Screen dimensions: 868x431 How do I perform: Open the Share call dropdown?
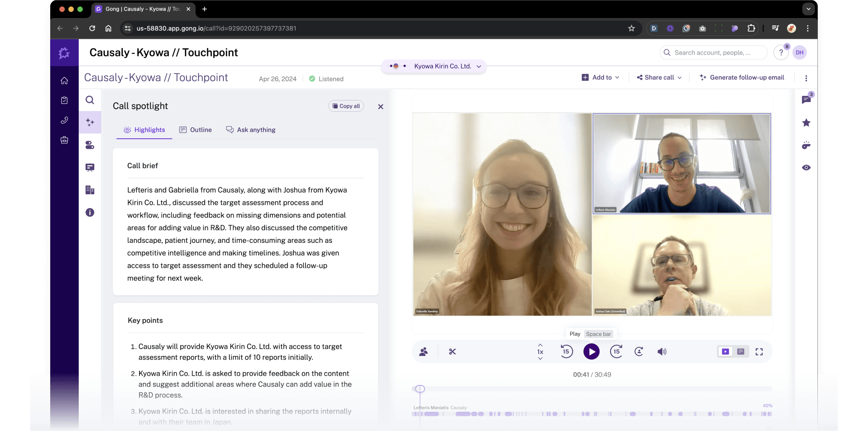point(658,77)
